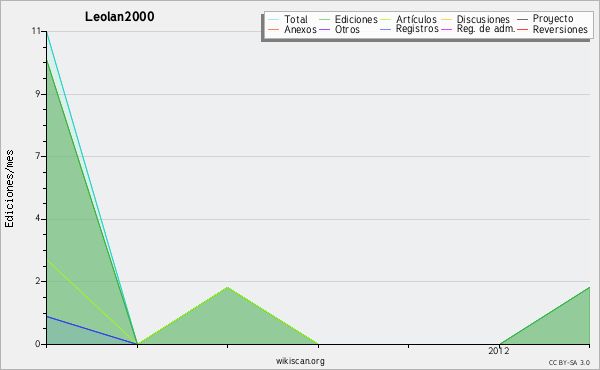Click the Otros legend label
The height and width of the screenshot is (370, 600).
[x=347, y=29]
